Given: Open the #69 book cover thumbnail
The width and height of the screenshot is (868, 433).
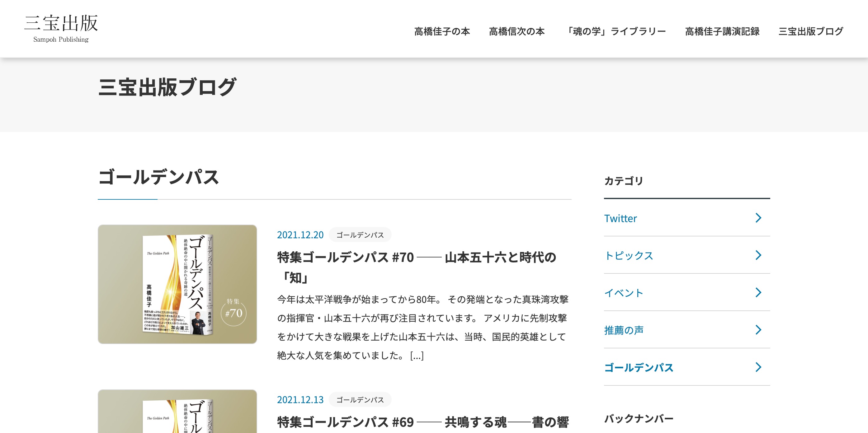Looking at the screenshot, I should pyautogui.click(x=177, y=412).
